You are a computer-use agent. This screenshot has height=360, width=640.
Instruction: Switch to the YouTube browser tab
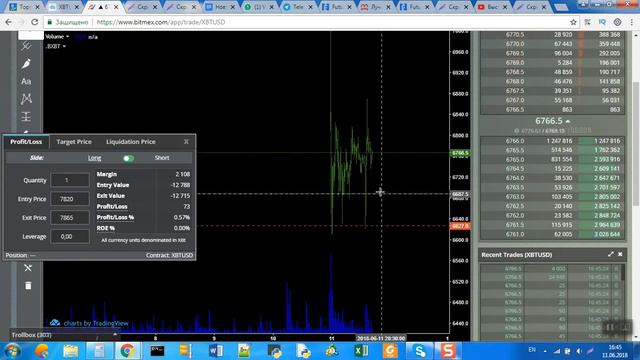coord(493,7)
